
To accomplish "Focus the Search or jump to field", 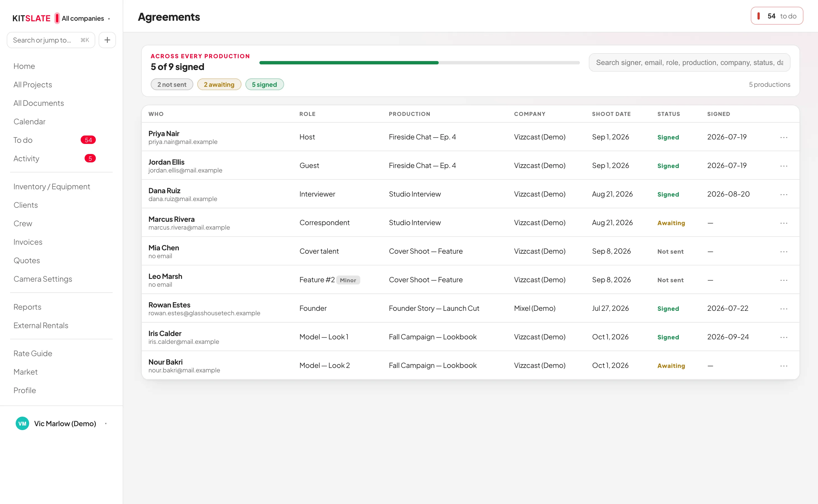I will (x=51, y=40).
